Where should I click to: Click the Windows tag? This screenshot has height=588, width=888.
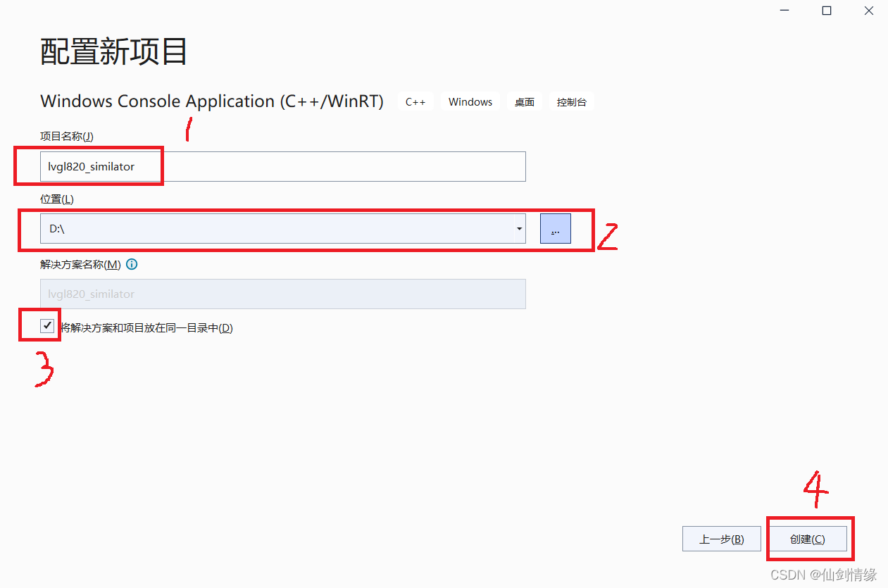point(470,102)
